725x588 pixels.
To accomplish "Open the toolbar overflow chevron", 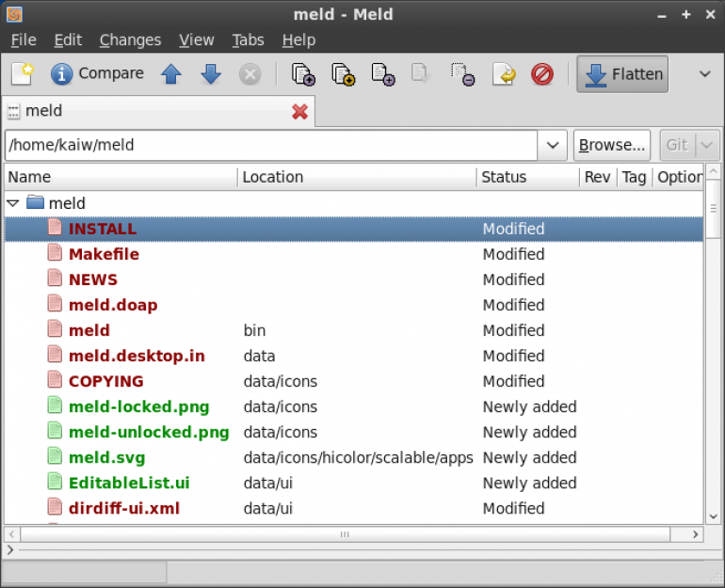I will (x=704, y=74).
